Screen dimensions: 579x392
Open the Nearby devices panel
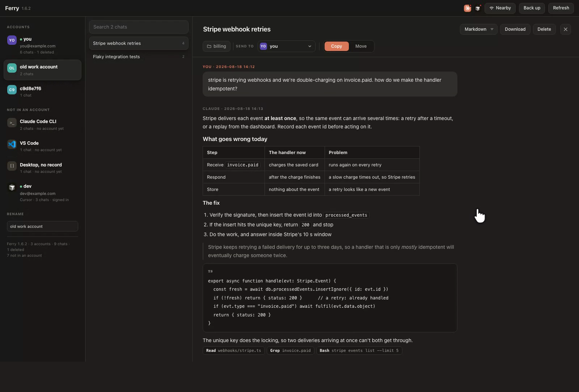click(500, 8)
